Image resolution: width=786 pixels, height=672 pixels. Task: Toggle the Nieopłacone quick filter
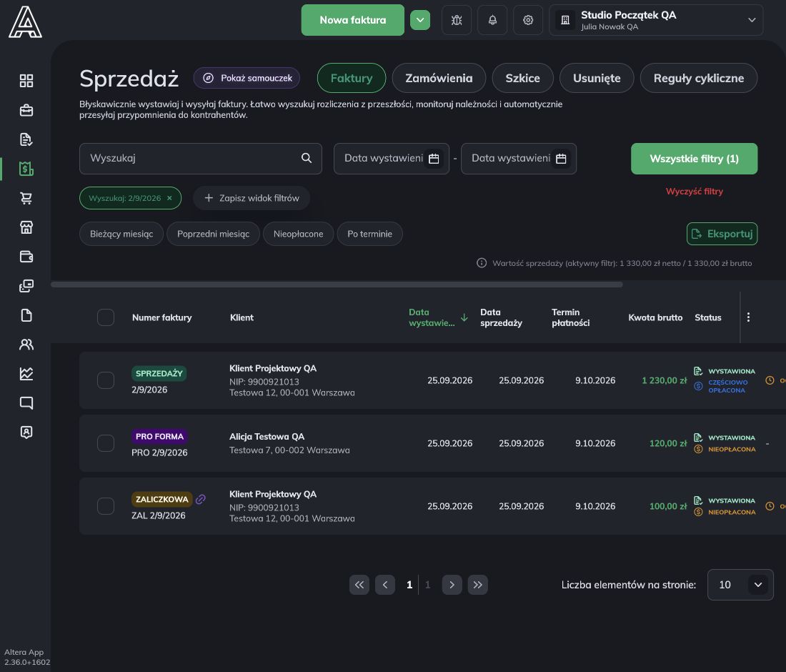point(298,234)
